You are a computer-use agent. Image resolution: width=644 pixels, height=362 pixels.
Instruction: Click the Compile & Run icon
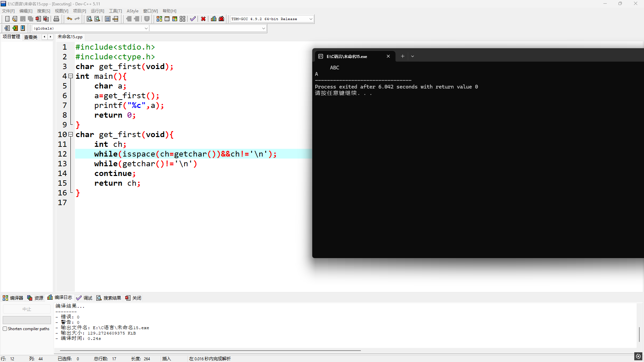pyautogui.click(x=175, y=19)
